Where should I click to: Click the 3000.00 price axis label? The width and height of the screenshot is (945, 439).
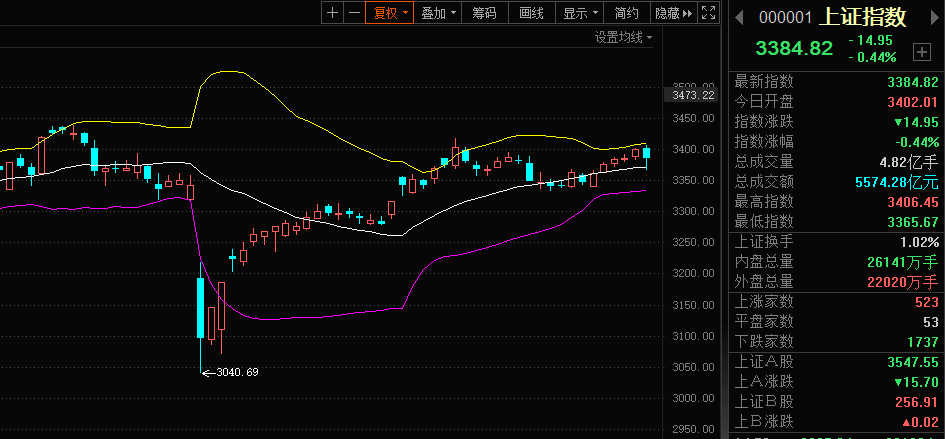click(693, 398)
